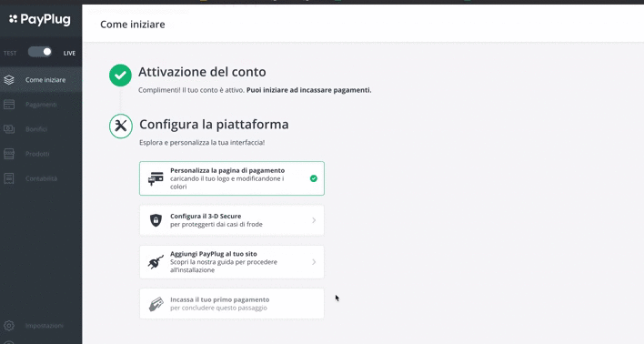This screenshot has height=344, width=644.
Task: Toggle the TEST/LIVE mode switch
Action: pos(40,52)
